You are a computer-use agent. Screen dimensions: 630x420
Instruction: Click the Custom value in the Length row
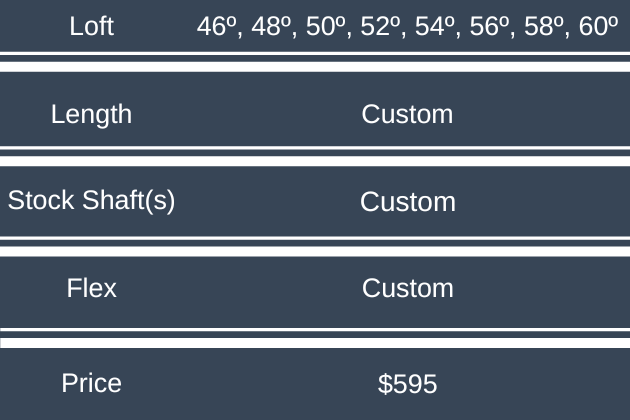click(x=407, y=114)
